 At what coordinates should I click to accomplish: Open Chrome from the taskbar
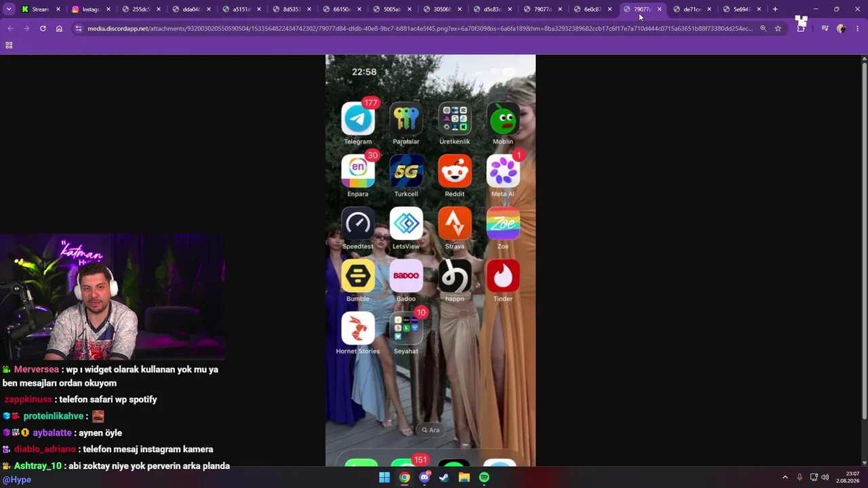[404, 477]
